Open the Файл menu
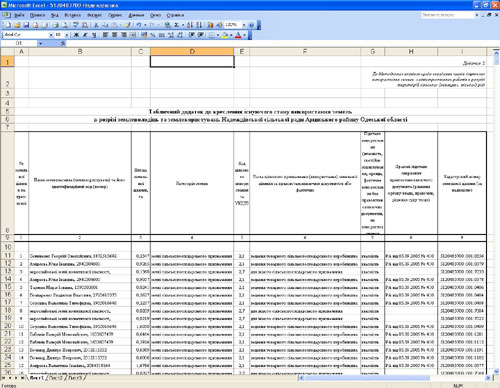The image size is (500, 388). point(19,15)
